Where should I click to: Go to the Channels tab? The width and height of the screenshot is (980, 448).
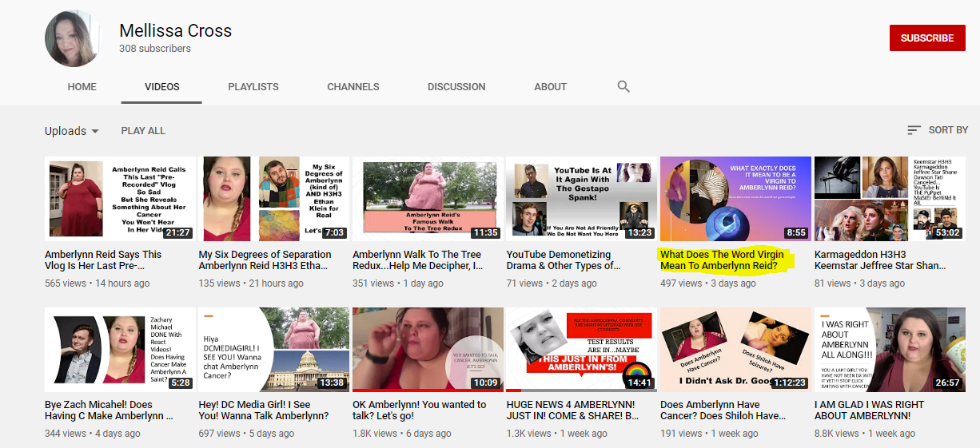point(353,86)
